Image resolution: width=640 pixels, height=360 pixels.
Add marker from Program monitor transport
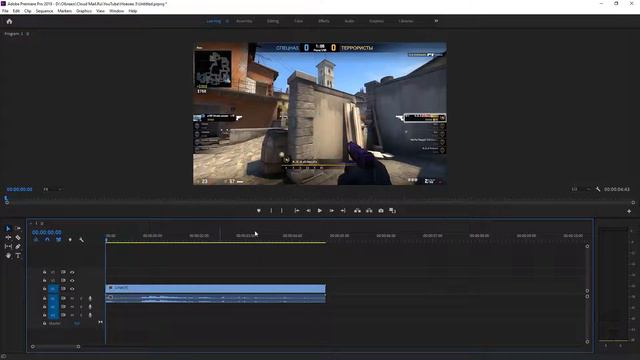259,211
